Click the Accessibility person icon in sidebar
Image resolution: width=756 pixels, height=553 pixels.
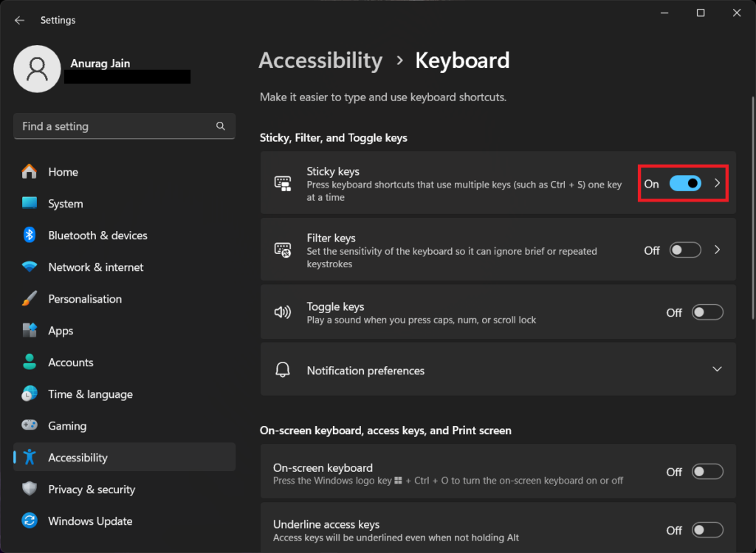tap(28, 457)
